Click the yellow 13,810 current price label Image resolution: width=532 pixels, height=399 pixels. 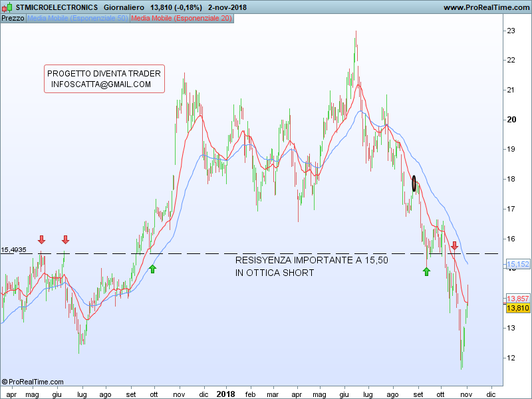(x=518, y=309)
